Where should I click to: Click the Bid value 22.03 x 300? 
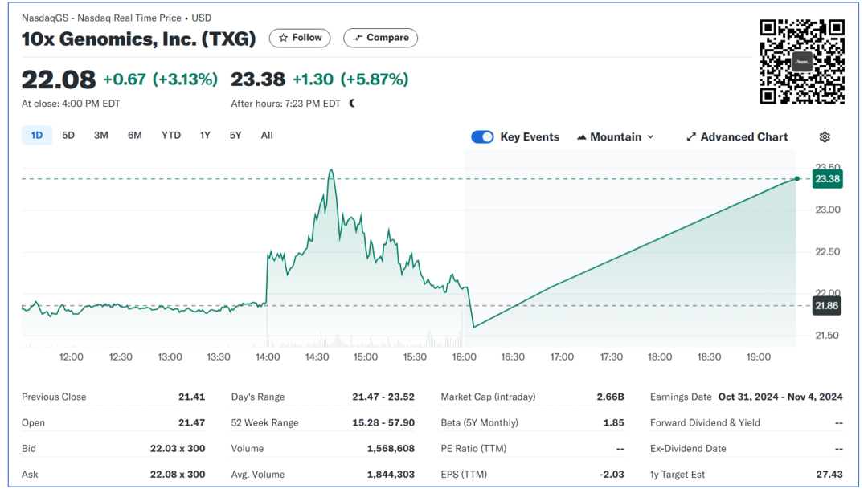point(178,448)
